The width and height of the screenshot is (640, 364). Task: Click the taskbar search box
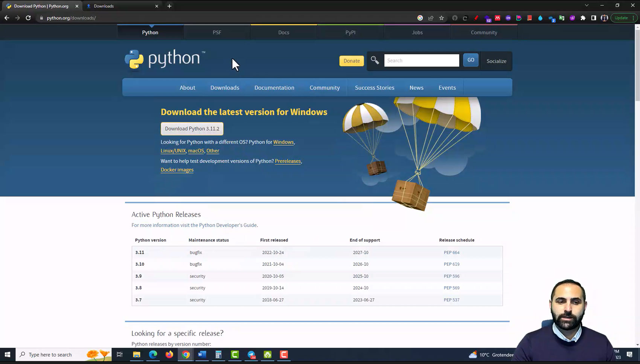(64, 355)
